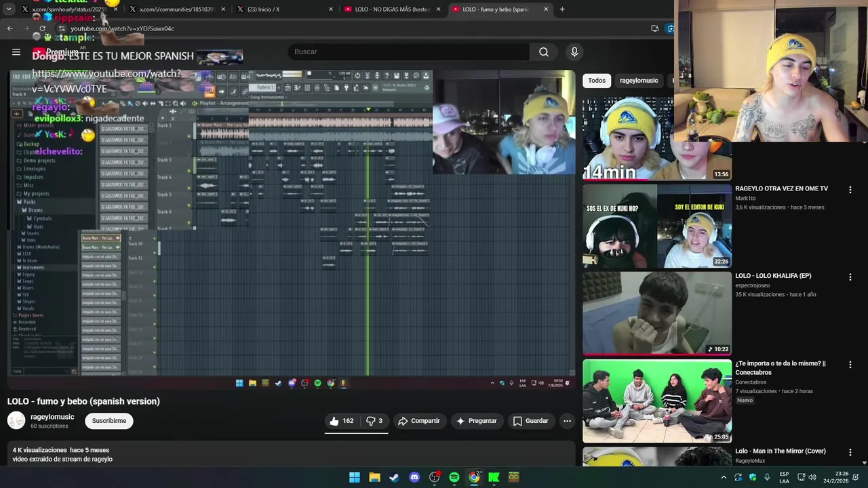Open a new browser tab with plus
This screenshot has height=488, width=868.
coord(562,9)
